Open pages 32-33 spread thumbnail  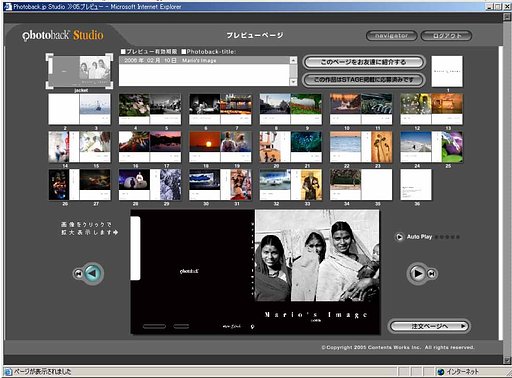coord(291,184)
